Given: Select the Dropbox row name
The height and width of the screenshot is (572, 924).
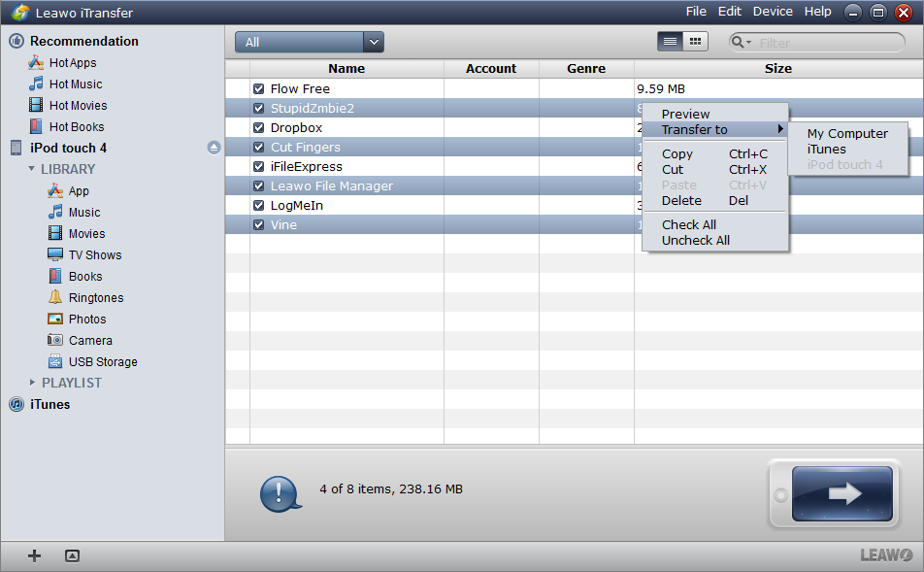Looking at the screenshot, I should tap(296, 127).
